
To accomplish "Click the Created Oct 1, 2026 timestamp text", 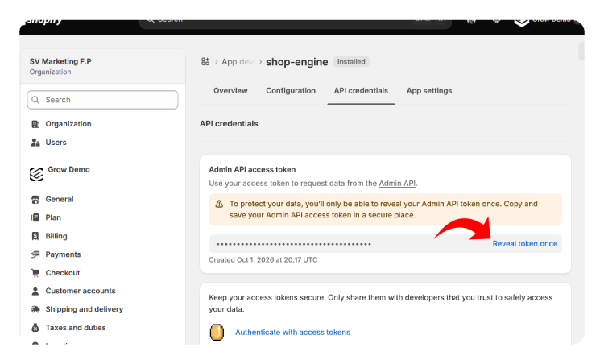I will (263, 260).
